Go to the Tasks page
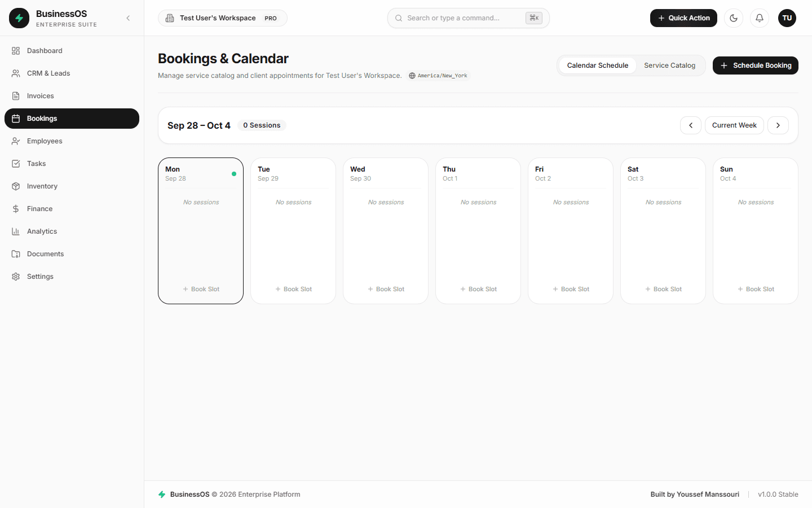 point(72,164)
